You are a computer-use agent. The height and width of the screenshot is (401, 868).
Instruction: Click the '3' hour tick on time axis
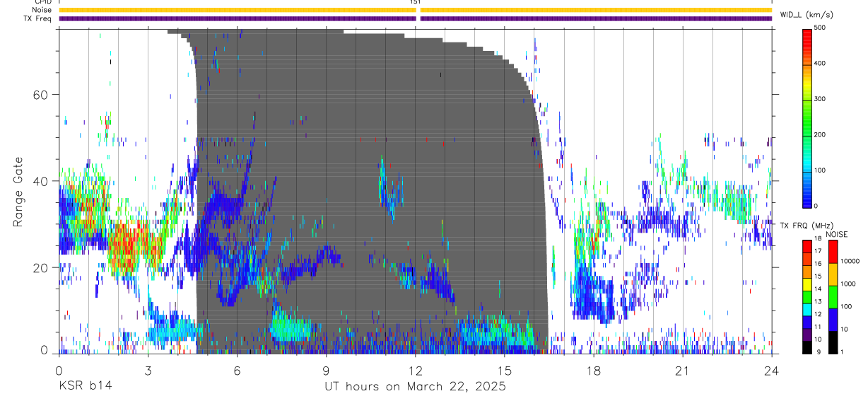pyautogui.click(x=148, y=371)
